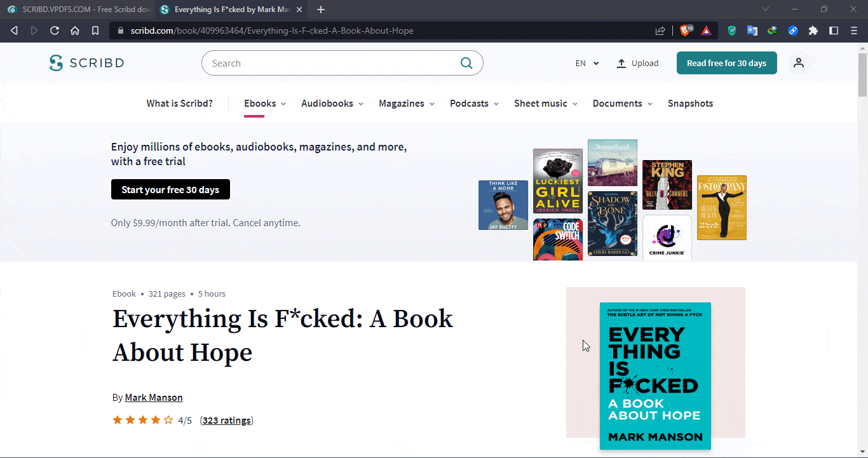Viewport: 868px width, 458px height.
Task: Open the Nomadland cover thumbnail
Action: click(x=613, y=163)
